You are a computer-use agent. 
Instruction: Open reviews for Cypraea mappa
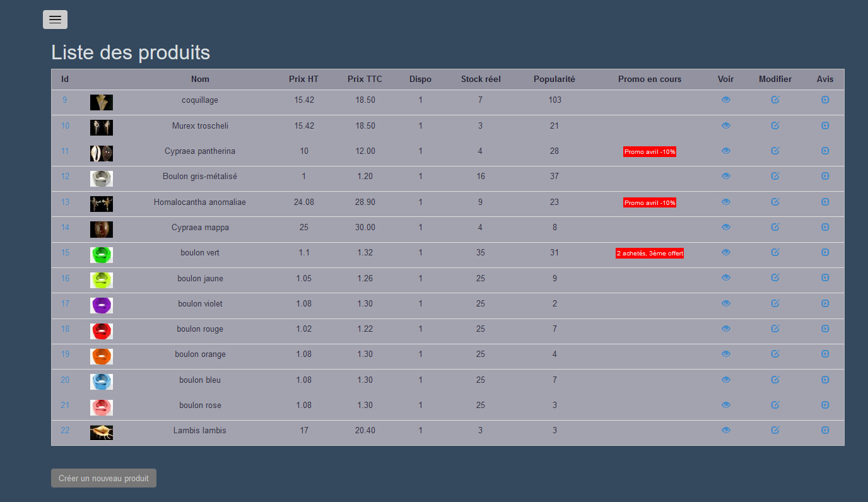[825, 227]
